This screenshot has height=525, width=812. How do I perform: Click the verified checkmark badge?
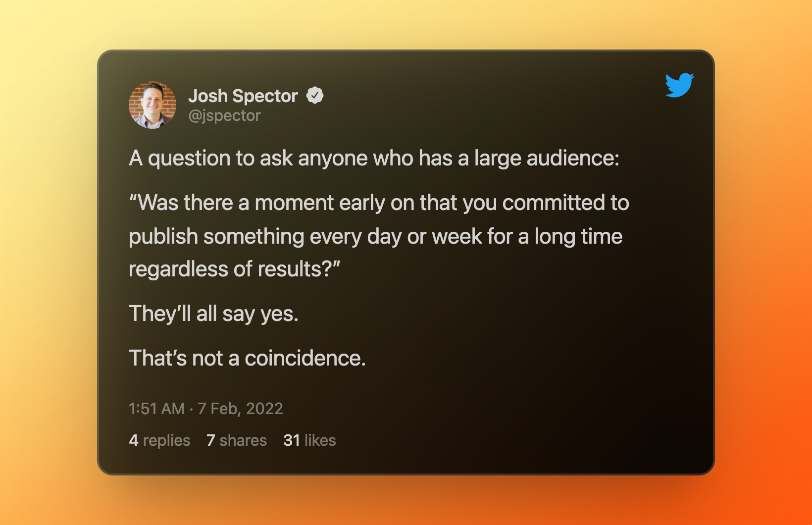(x=315, y=95)
